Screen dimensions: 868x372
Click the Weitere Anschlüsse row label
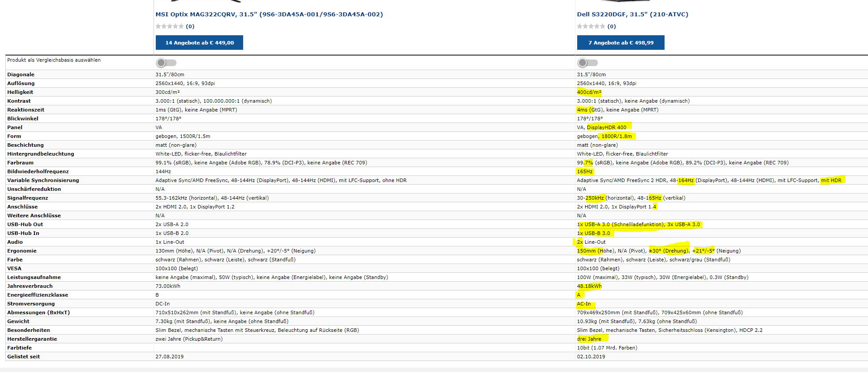pos(34,216)
